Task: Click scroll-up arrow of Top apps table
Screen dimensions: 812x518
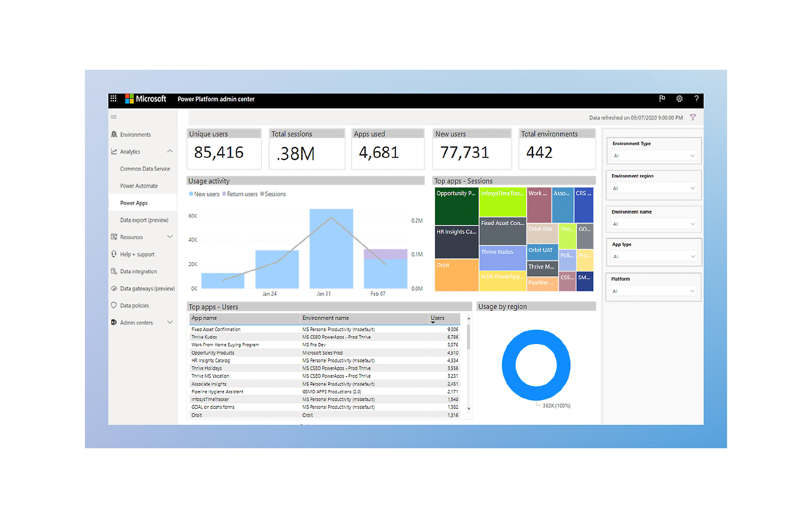Action: [468, 319]
